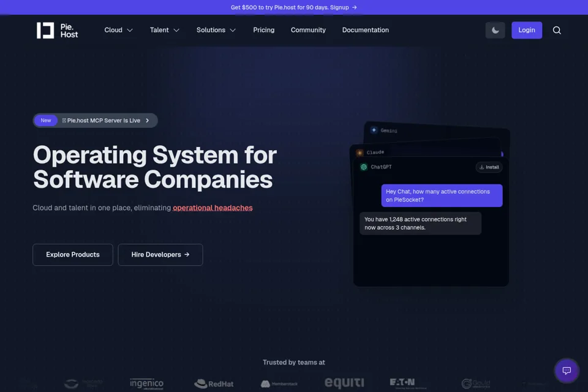Click the 'Operating System for Software Companies' headline
The image size is (588, 392).
154,167
